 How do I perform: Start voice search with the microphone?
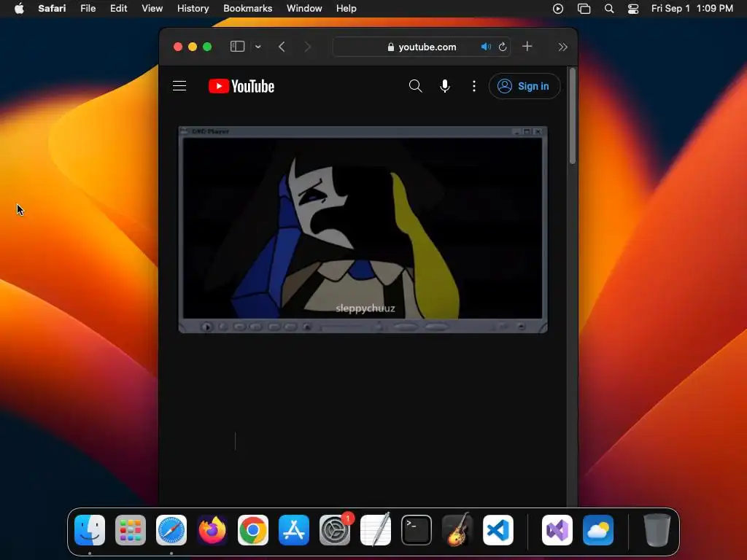click(445, 86)
